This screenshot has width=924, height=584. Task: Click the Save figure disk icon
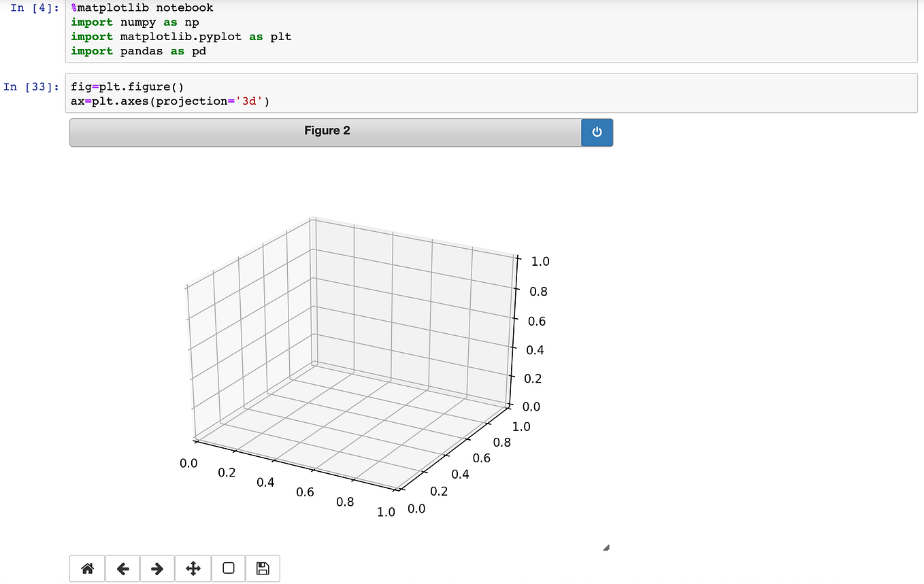(x=263, y=568)
